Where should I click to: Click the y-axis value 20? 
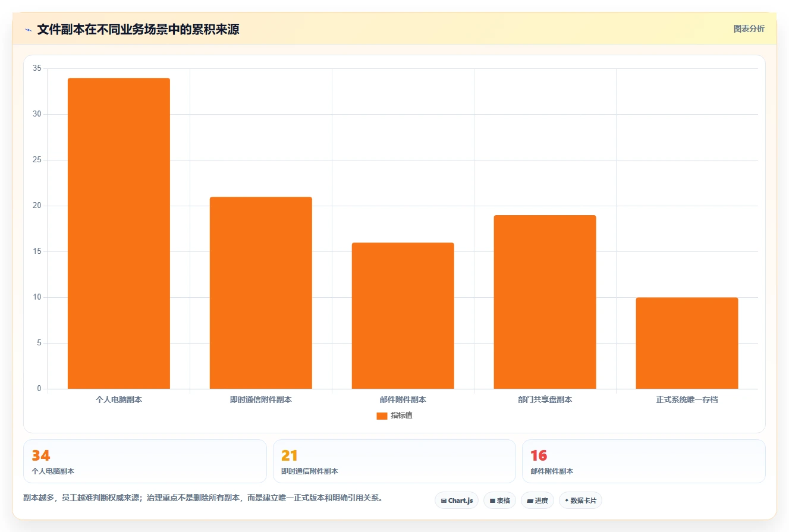(37, 206)
